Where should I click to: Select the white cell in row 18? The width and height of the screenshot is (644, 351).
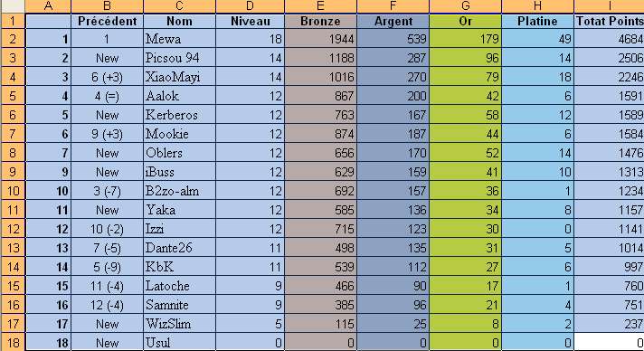609,343
